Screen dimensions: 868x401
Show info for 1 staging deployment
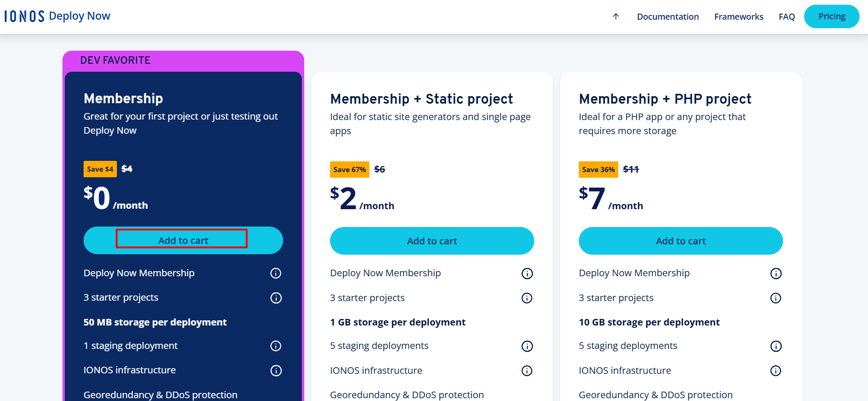[276, 346]
